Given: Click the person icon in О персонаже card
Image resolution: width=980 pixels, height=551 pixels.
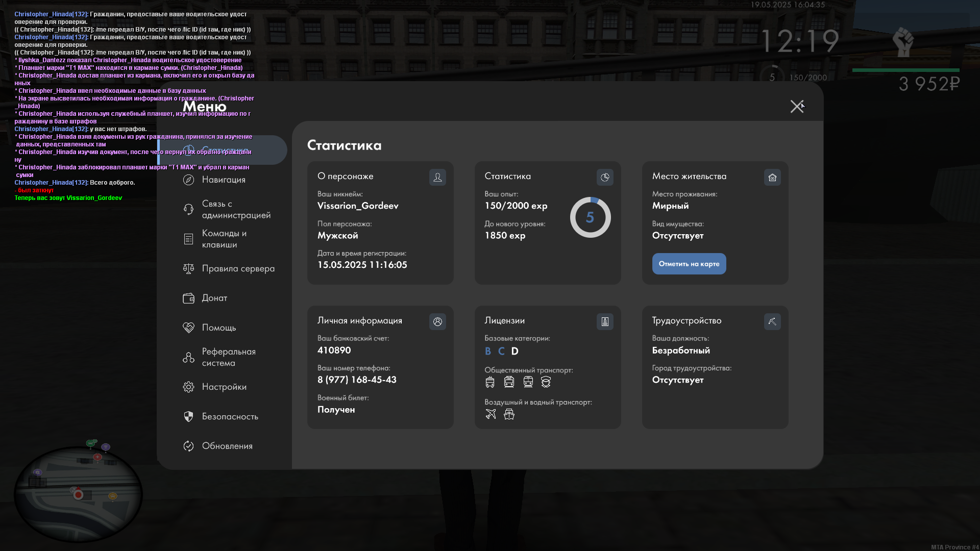Looking at the screenshot, I should pos(437,177).
